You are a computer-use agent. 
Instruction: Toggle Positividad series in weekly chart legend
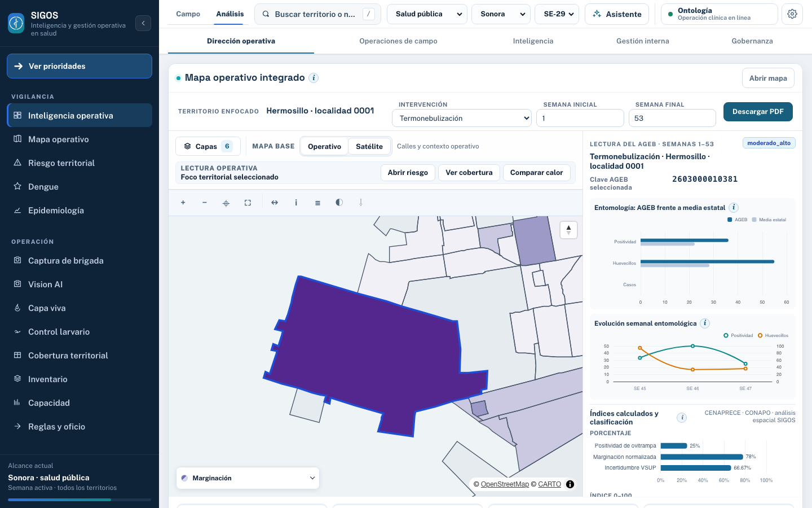point(738,335)
